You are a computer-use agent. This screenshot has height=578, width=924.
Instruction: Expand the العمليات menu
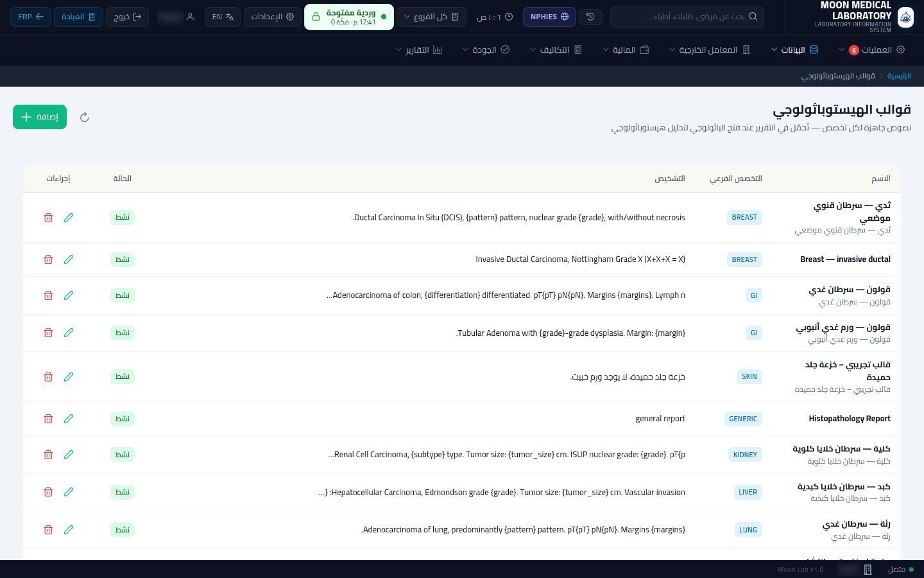(871, 50)
